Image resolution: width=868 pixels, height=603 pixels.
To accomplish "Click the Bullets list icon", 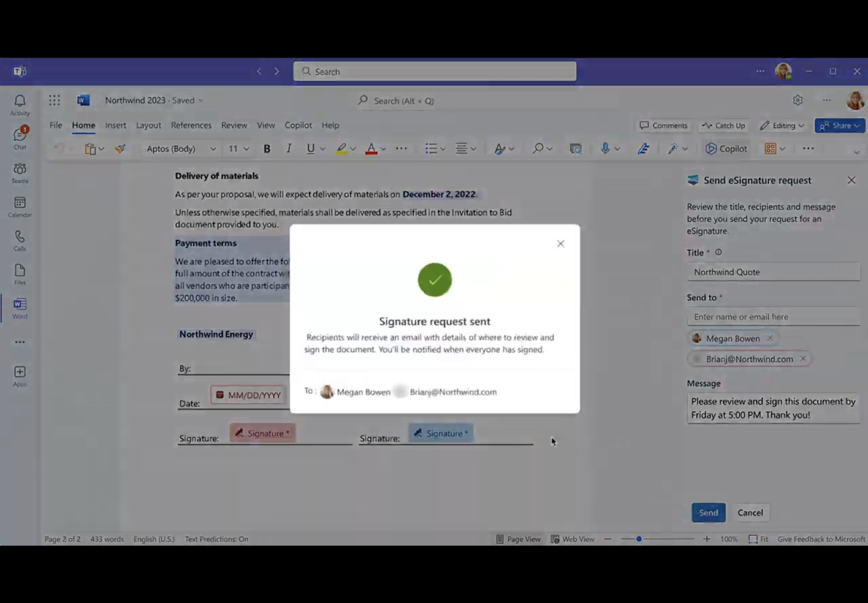I will coord(429,148).
